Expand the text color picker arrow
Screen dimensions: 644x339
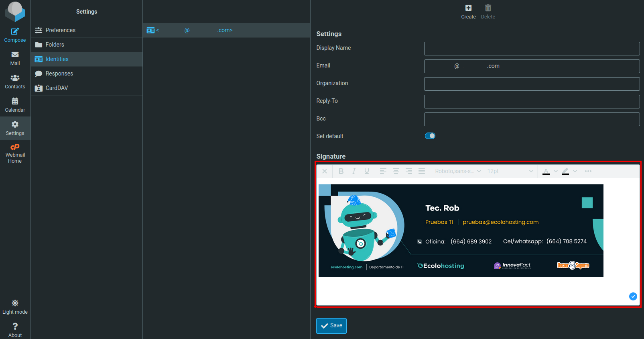click(556, 171)
